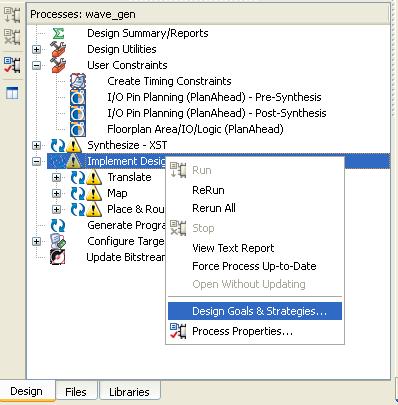Image resolution: width=398 pixels, height=405 pixels.
Task: Select I/O Pin Planning Post-Synthesis process
Action: click(217, 113)
